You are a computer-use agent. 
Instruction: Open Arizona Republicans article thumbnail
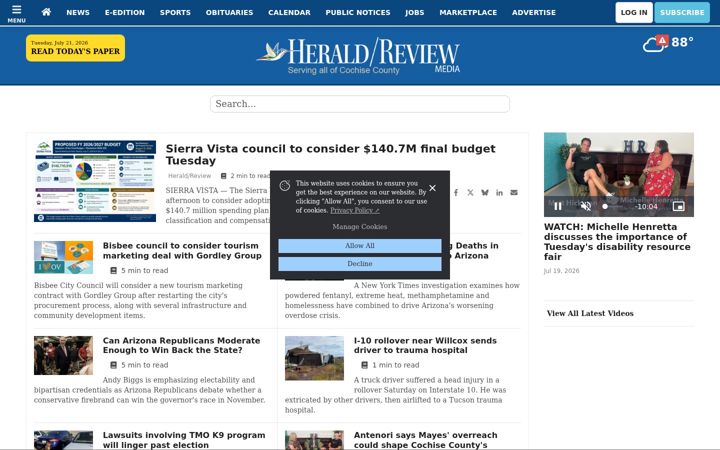click(63, 355)
